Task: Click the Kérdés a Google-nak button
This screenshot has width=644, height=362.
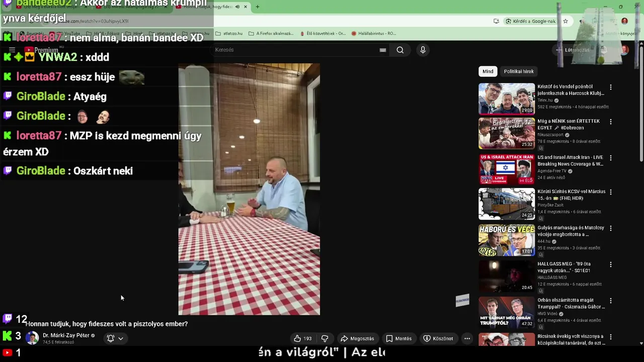Action: coord(531,21)
